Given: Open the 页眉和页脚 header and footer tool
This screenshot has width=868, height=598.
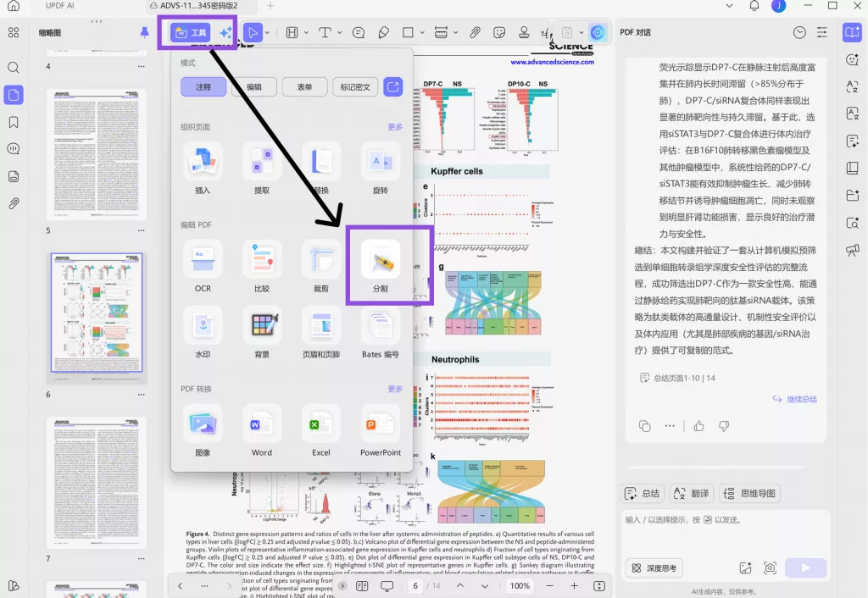Looking at the screenshot, I should (321, 332).
